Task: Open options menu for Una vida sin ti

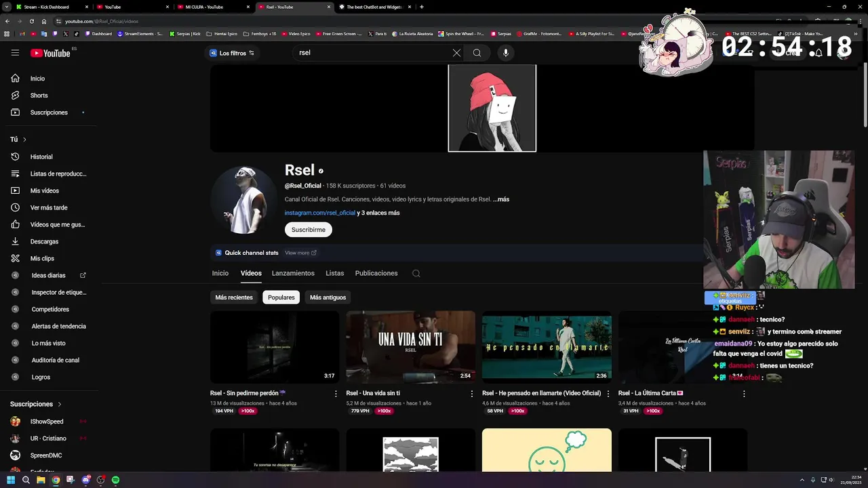Action: pos(472,393)
